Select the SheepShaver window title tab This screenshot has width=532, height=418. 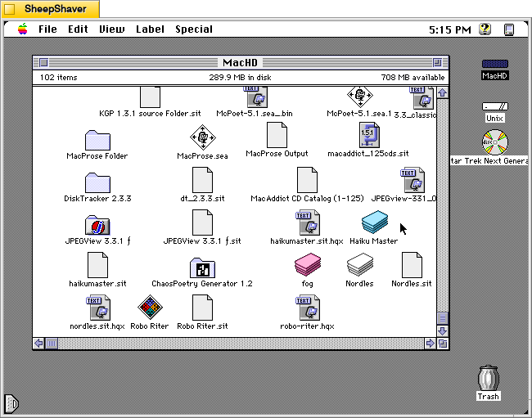(51, 9)
